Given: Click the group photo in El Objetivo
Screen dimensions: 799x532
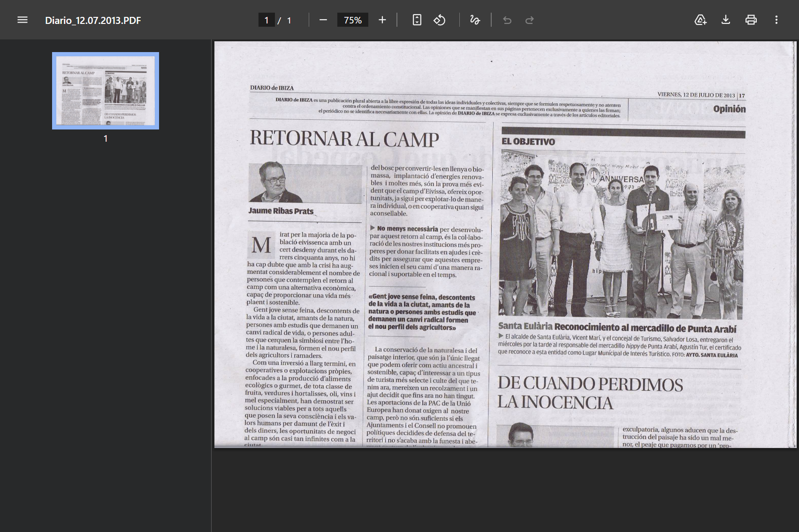Looking at the screenshot, I should pyautogui.click(x=622, y=234).
